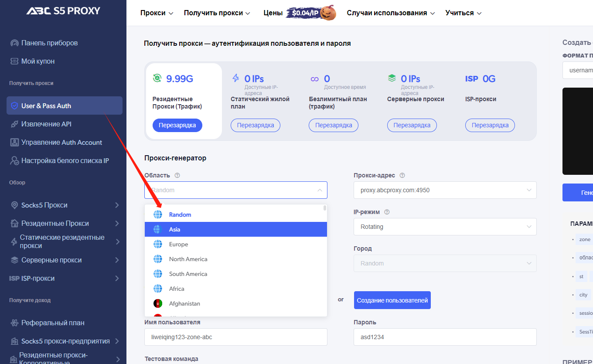This screenshot has height=364, width=593.
Task: Click the Пароль input field
Action: point(445,337)
